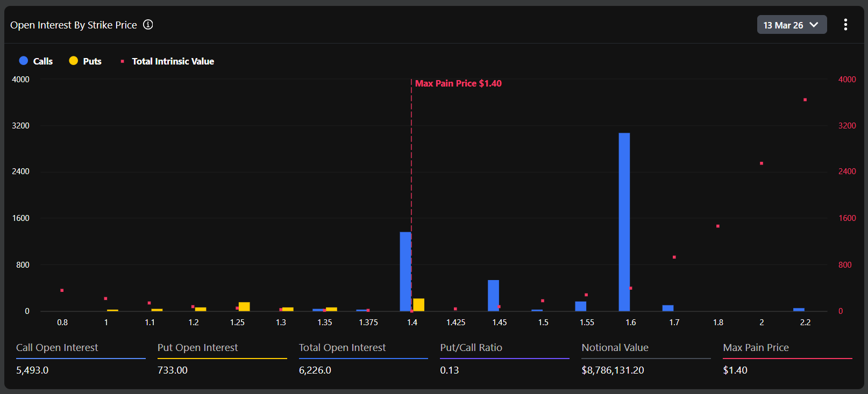Click the 1.425 strike axis label
The height and width of the screenshot is (394, 868).
(456, 323)
